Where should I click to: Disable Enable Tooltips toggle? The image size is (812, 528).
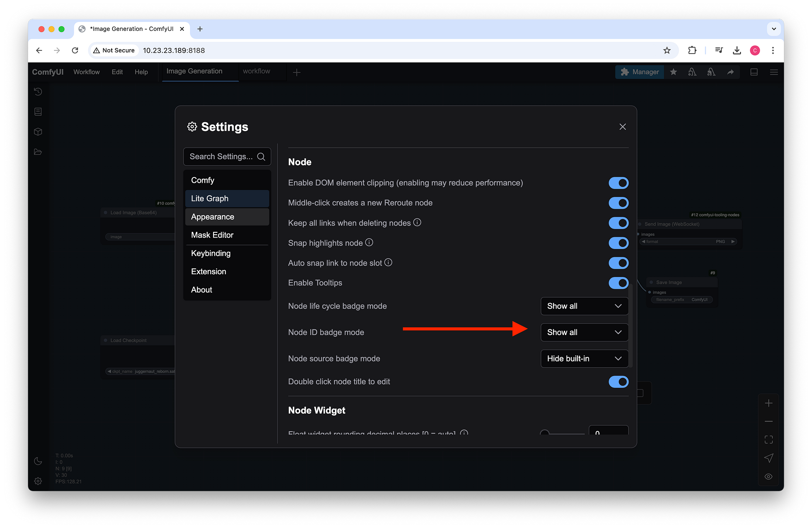click(x=618, y=283)
